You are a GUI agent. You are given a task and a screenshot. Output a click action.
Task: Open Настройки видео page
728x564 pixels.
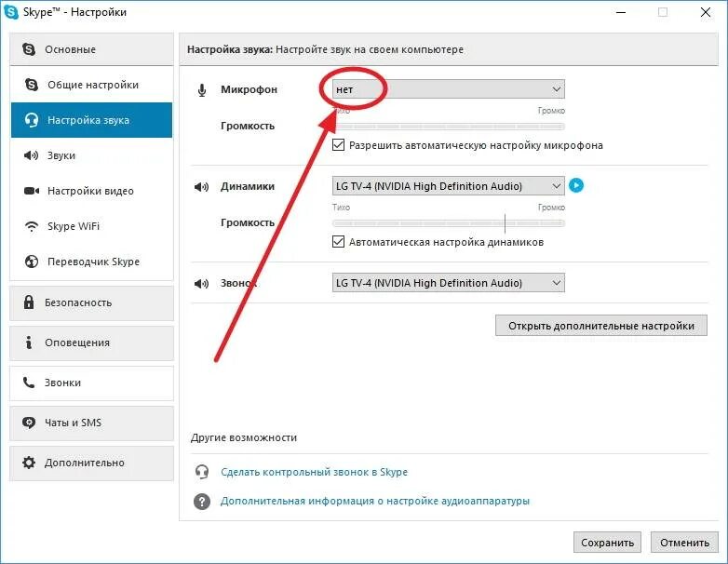click(x=91, y=191)
